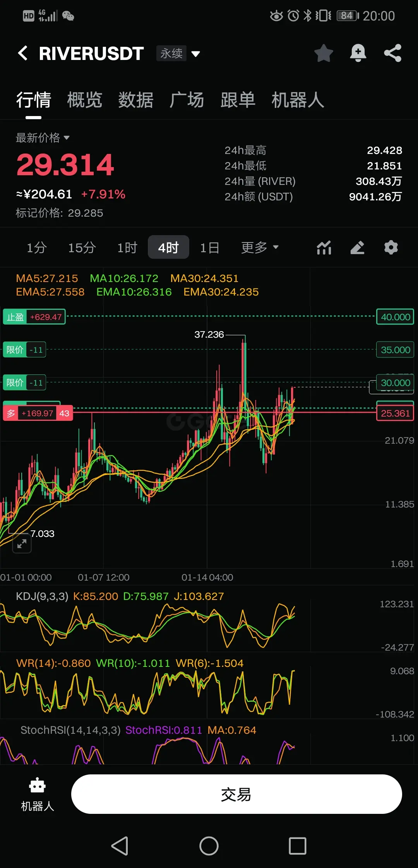Select the 1分 timeframe

[x=37, y=247]
